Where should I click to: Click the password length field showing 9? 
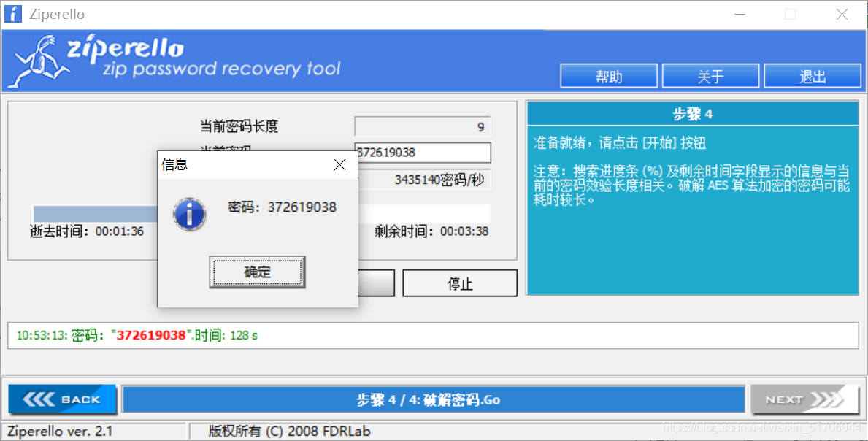coord(423,127)
